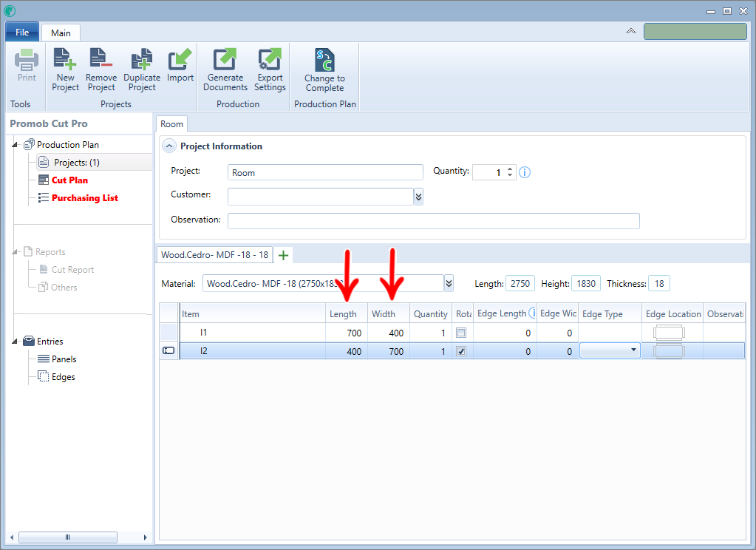Open the File menu
The width and height of the screenshot is (756, 550).
click(x=21, y=33)
